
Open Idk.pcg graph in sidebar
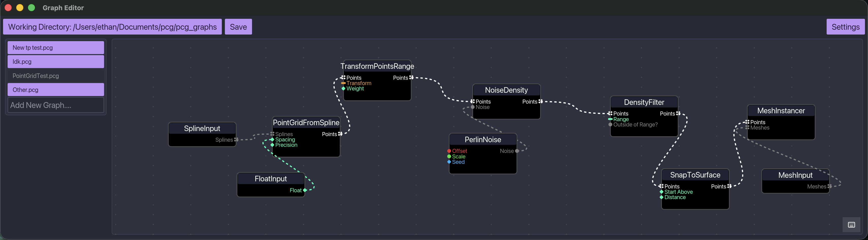tap(56, 62)
